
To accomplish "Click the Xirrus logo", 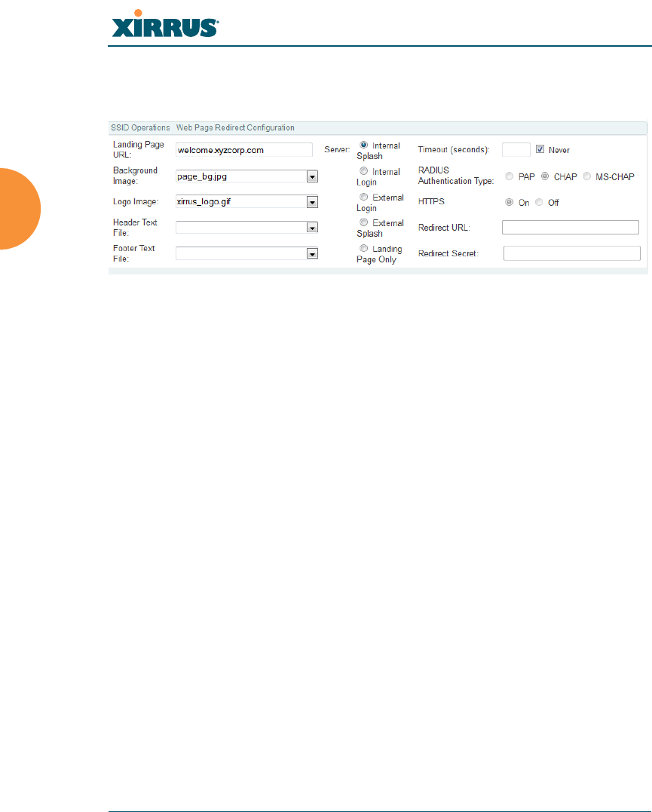I will [x=165, y=24].
